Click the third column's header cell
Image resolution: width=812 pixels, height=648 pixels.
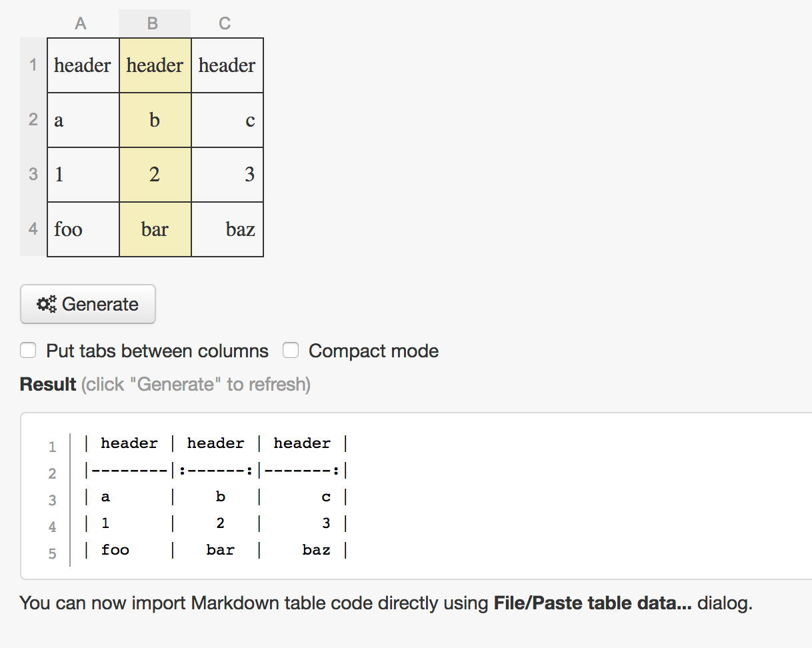tap(227, 65)
